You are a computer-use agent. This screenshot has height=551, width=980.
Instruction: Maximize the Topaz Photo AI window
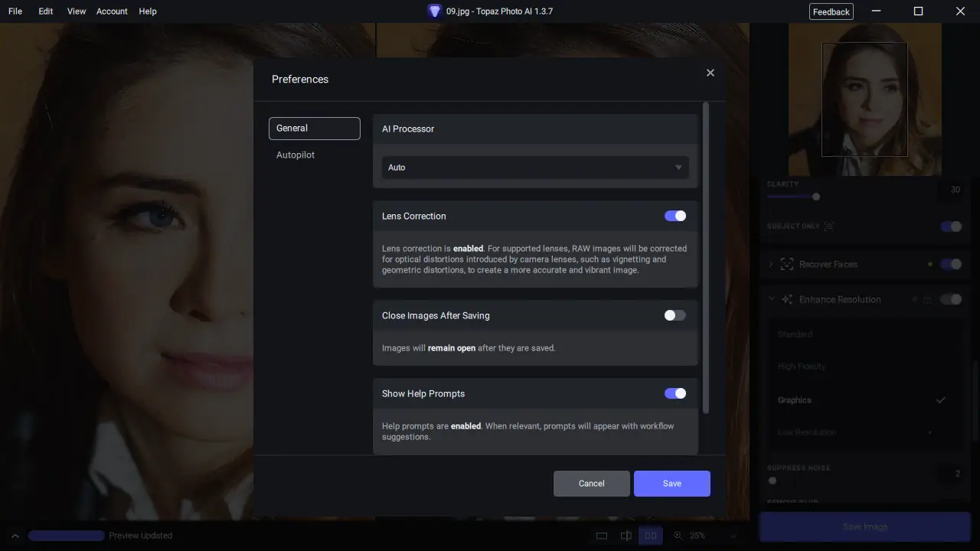tap(919, 11)
